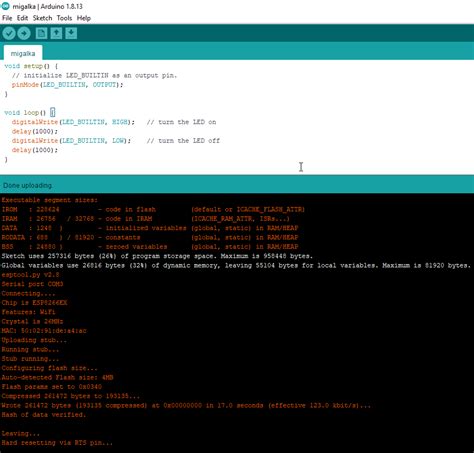Click the 'Connecting....' console line
This screenshot has height=453, width=474.
28,293
